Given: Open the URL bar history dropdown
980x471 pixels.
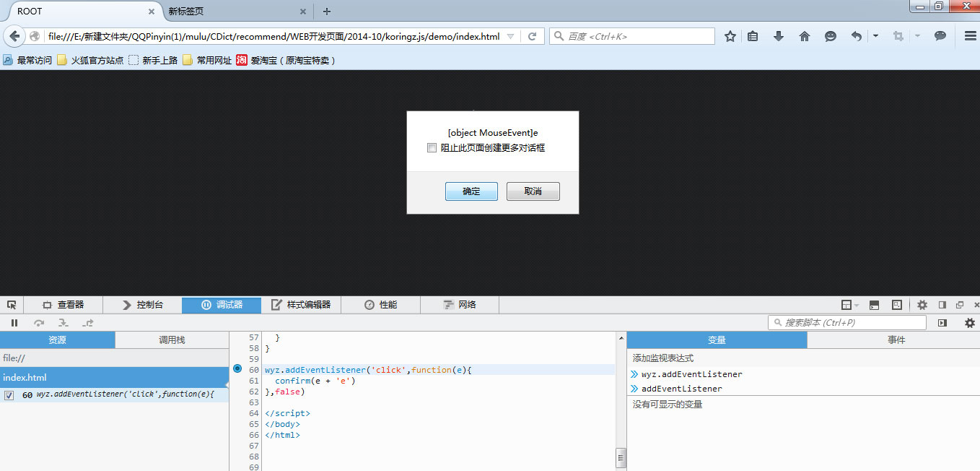Looking at the screenshot, I should [x=511, y=36].
